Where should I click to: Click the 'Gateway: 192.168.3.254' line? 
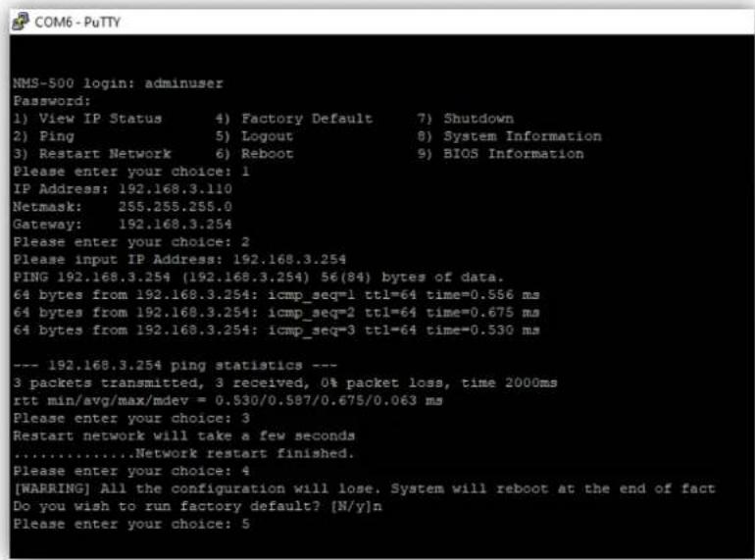coord(123,225)
